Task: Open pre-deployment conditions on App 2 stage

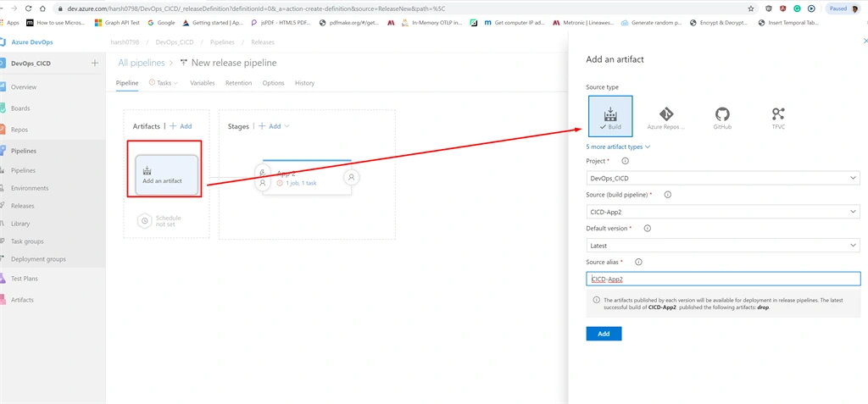Action: point(263,177)
